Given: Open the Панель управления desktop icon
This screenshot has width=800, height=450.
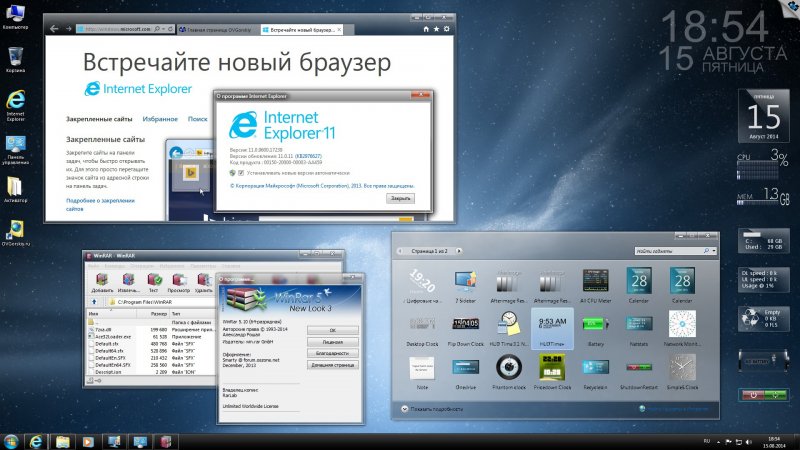Looking at the screenshot, I should pyautogui.click(x=15, y=149).
